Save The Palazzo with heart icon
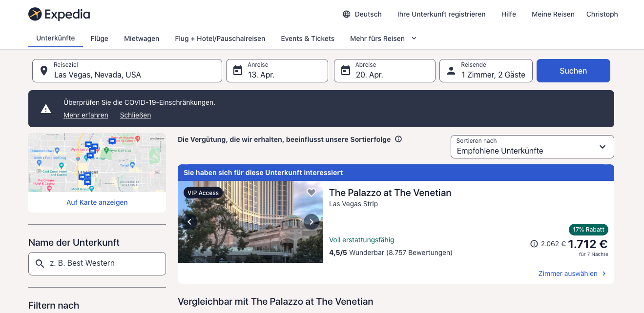The height and width of the screenshot is (313, 644). [312, 193]
